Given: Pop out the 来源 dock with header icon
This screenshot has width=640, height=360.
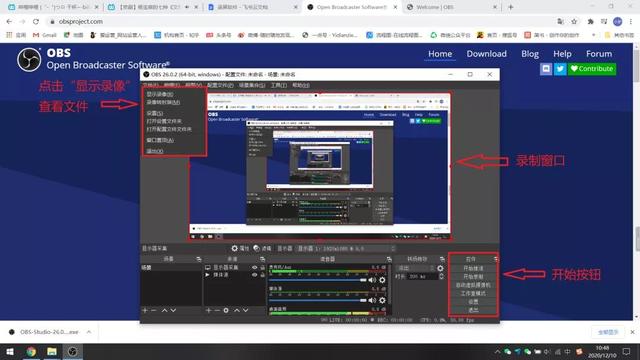Looking at the screenshot, I should (262, 259).
